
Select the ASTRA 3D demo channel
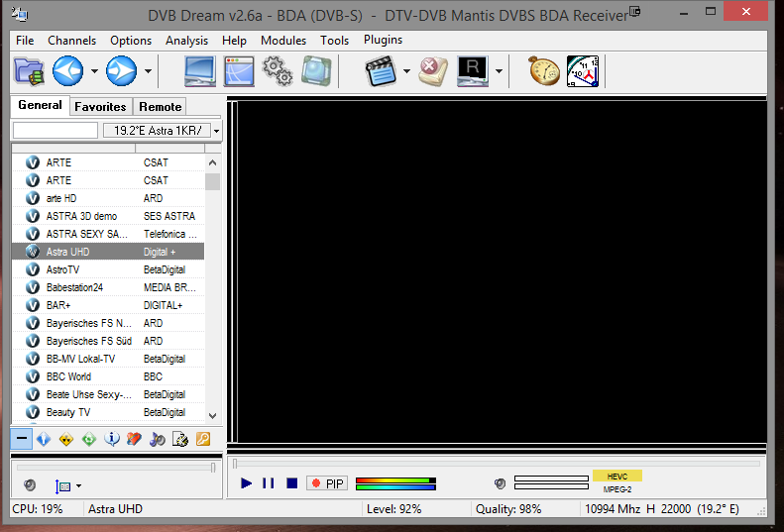coord(108,216)
